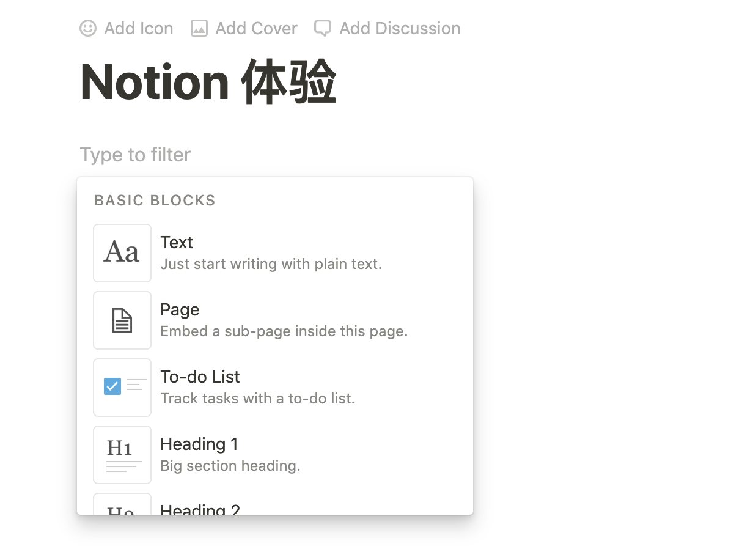
Task: Click 'Just start writing with plain text.' description
Action: click(271, 264)
